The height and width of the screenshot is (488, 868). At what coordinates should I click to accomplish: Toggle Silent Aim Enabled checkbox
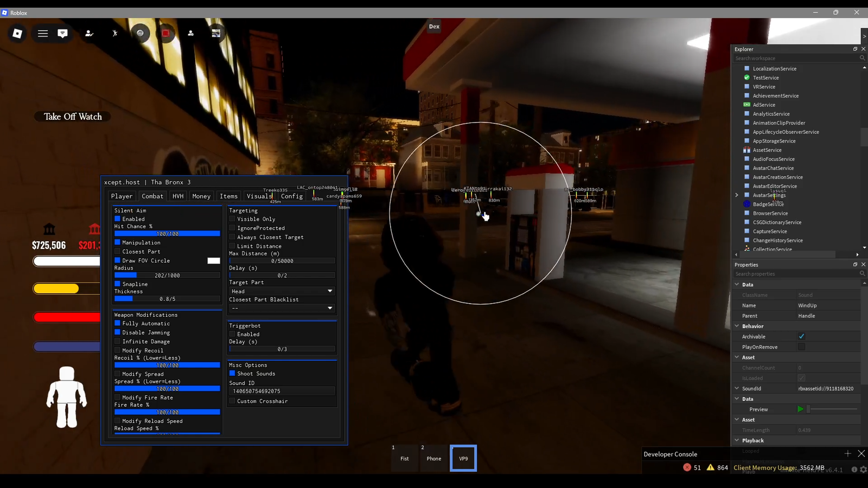(117, 219)
